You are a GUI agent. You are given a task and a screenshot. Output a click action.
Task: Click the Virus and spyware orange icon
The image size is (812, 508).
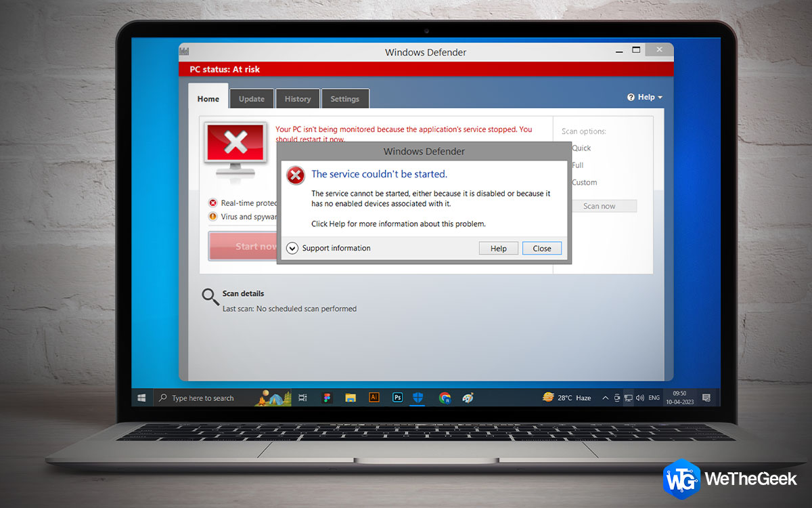pos(212,217)
